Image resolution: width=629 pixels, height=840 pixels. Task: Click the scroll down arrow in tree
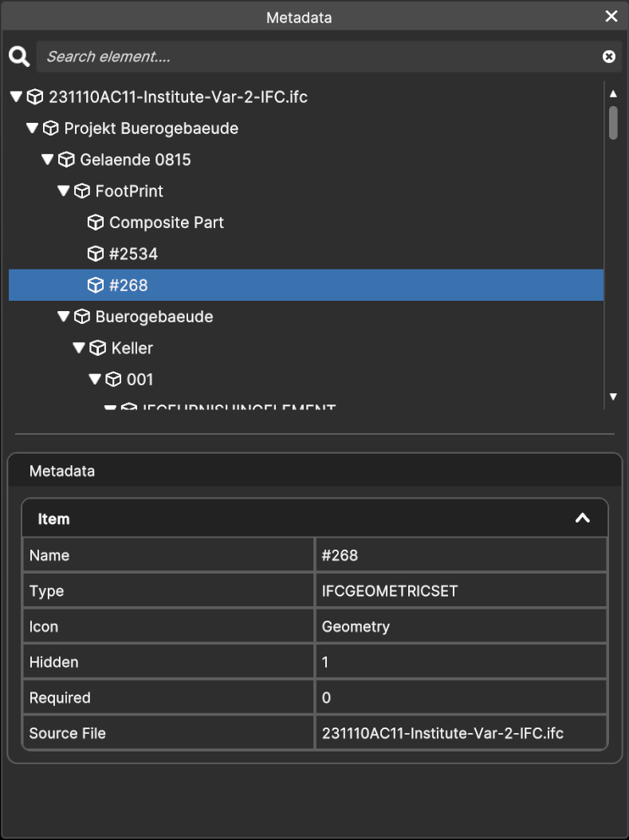coord(613,396)
